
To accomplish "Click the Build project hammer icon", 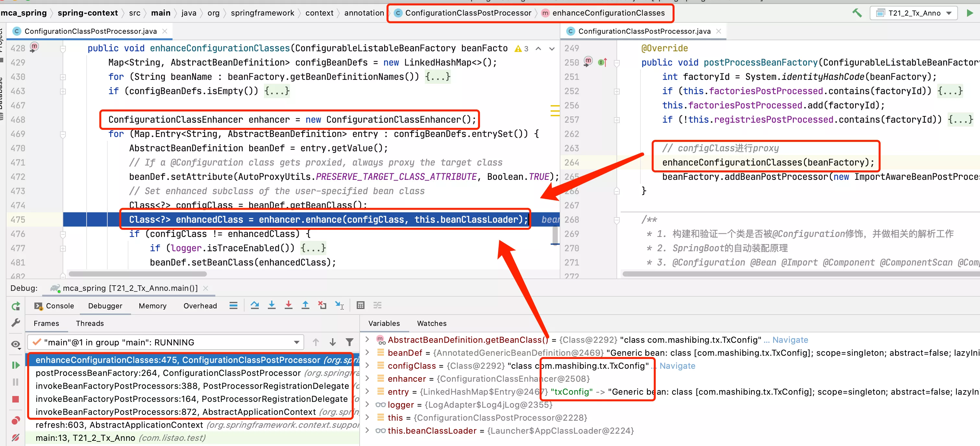I will tap(857, 13).
